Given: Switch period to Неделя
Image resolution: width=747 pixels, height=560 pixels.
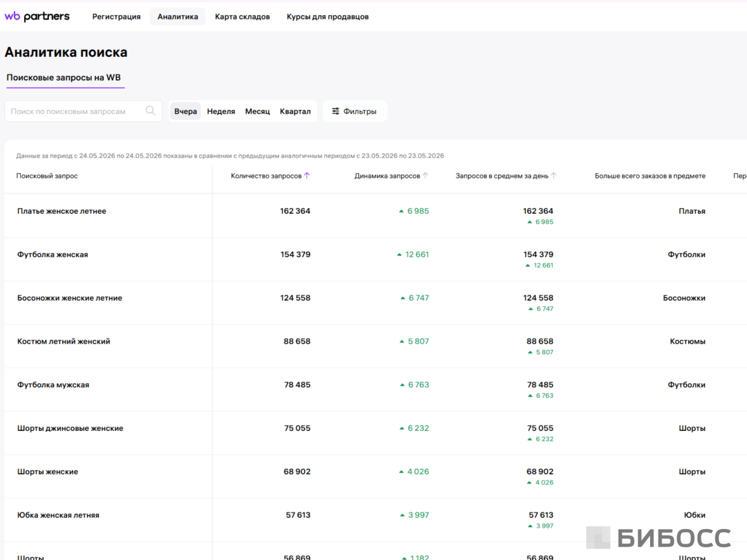Looking at the screenshot, I should [221, 111].
